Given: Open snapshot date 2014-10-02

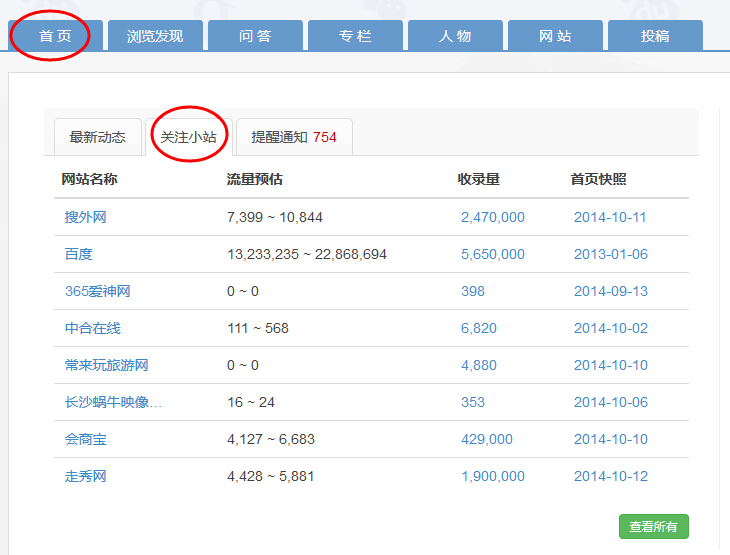Looking at the screenshot, I should pos(611,328).
